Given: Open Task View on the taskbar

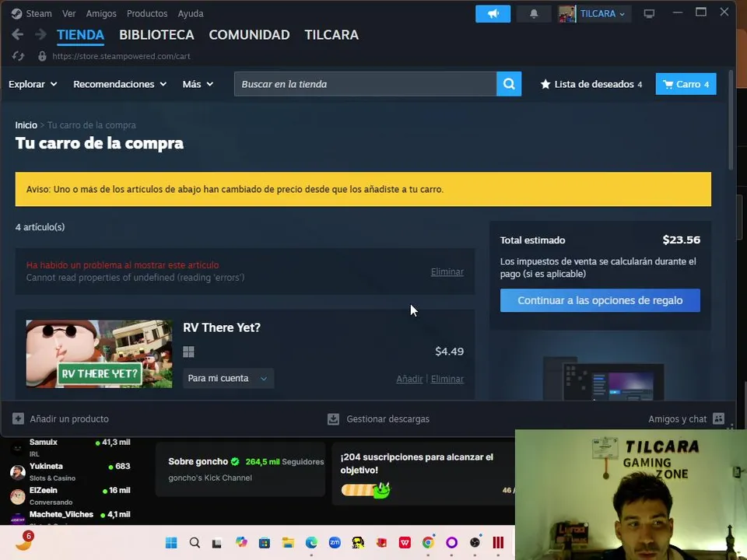Looking at the screenshot, I should [217, 543].
